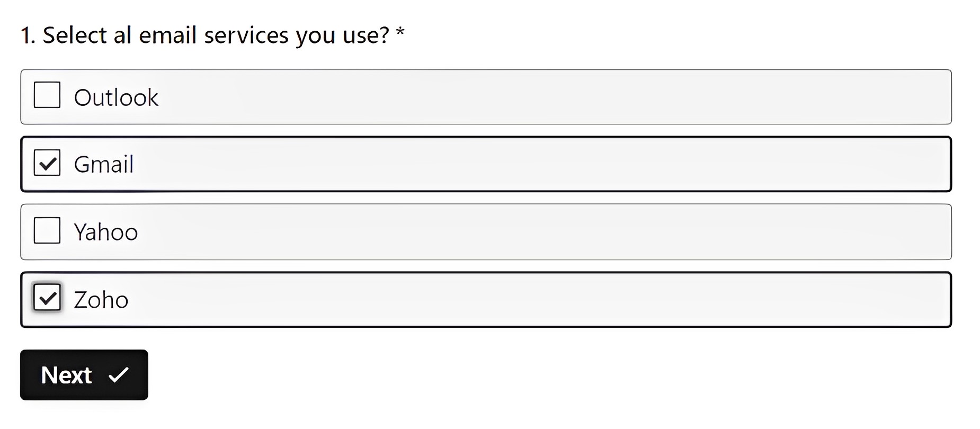The width and height of the screenshot is (980, 429).
Task: Click the Yahoo label text
Action: tap(105, 231)
